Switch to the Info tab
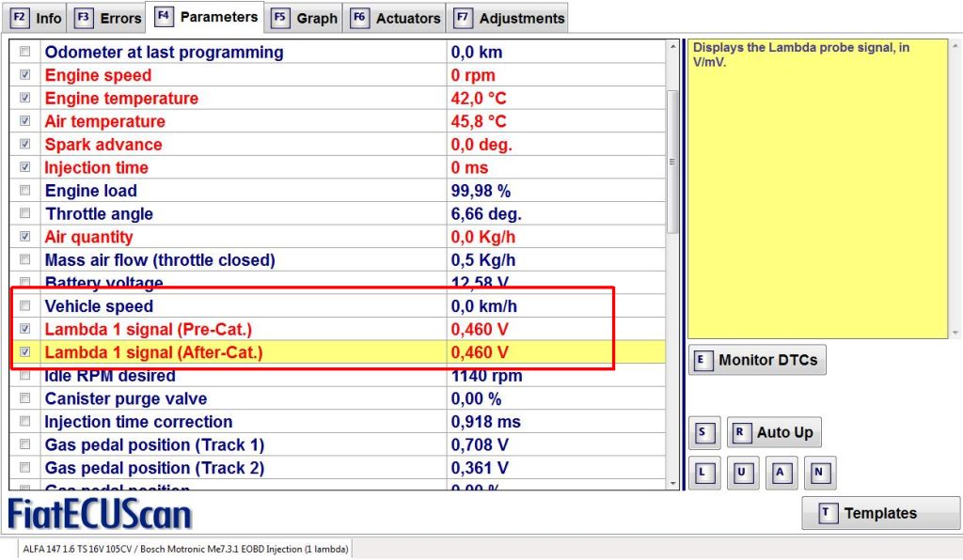The image size is (963, 560). pyautogui.click(x=38, y=18)
